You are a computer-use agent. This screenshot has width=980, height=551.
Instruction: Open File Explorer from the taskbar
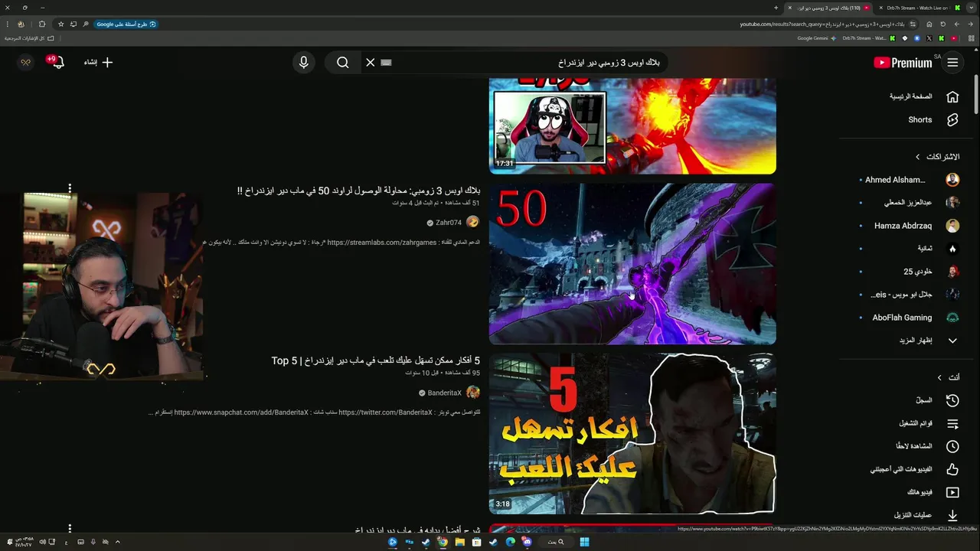(459, 542)
